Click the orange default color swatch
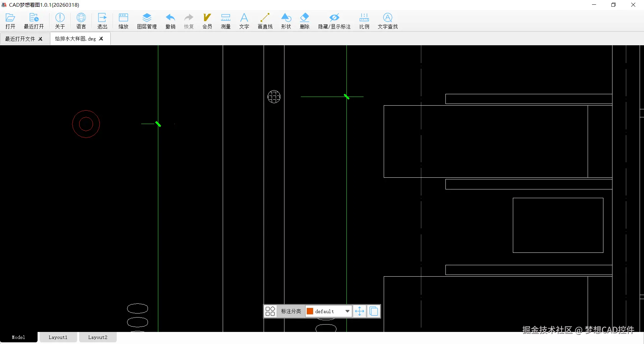The width and height of the screenshot is (644, 344). [310, 311]
